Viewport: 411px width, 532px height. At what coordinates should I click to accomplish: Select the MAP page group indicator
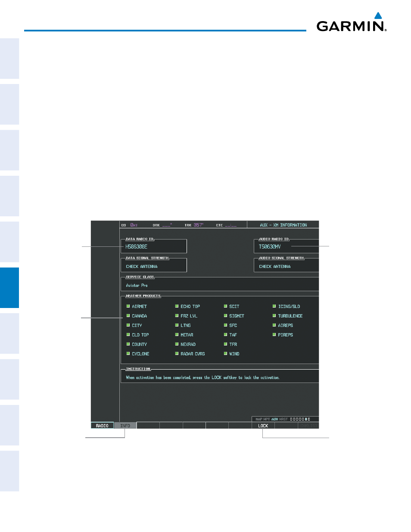pyautogui.click(x=259, y=419)
